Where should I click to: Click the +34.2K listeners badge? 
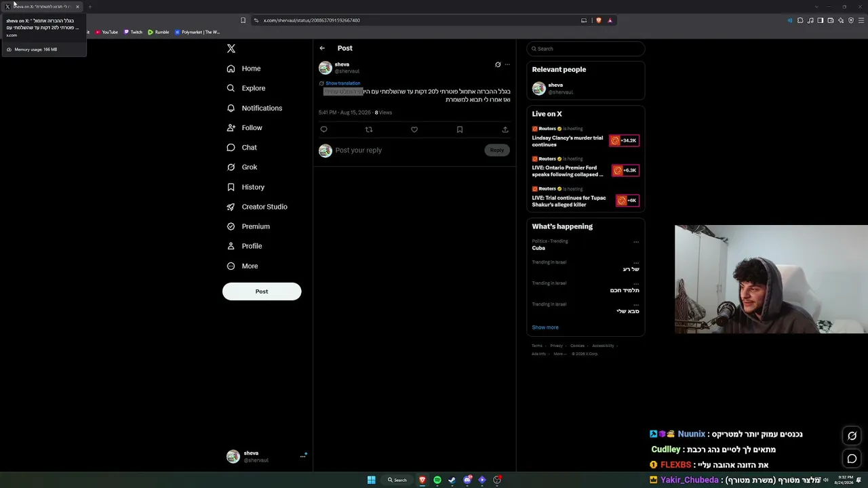(x=625, y=141)
